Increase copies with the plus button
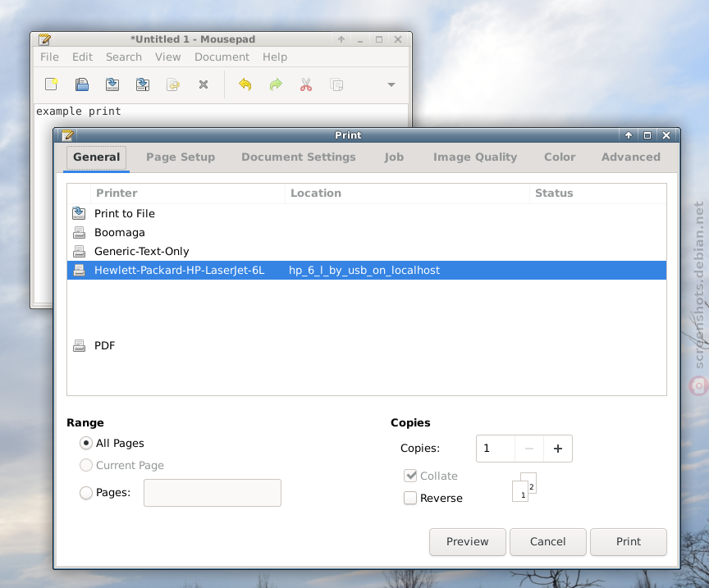709x588 pixels. (x=558, y=449)
